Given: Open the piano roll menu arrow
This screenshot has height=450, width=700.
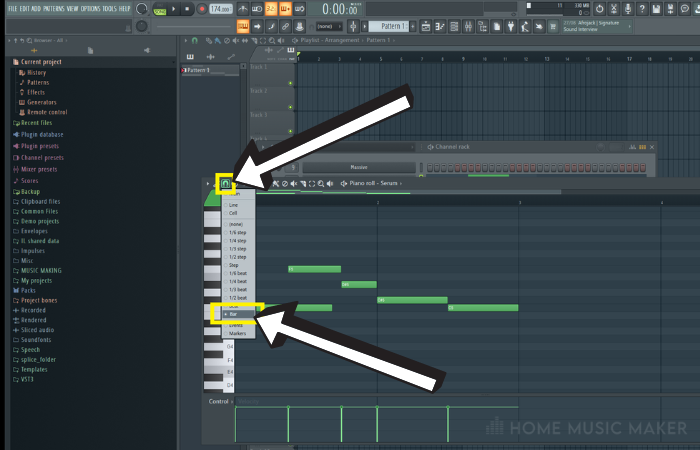Looking at the screenshot, I should click(208, 183).
